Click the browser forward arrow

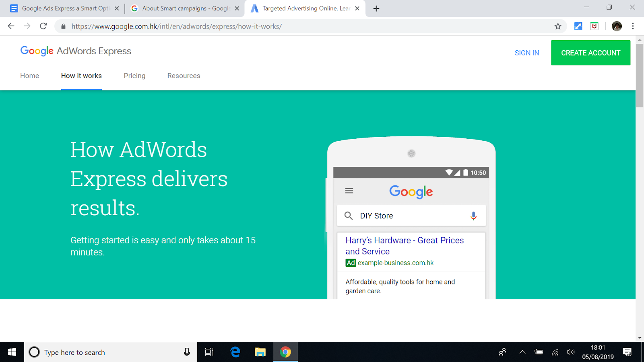(x=27, y=26)
